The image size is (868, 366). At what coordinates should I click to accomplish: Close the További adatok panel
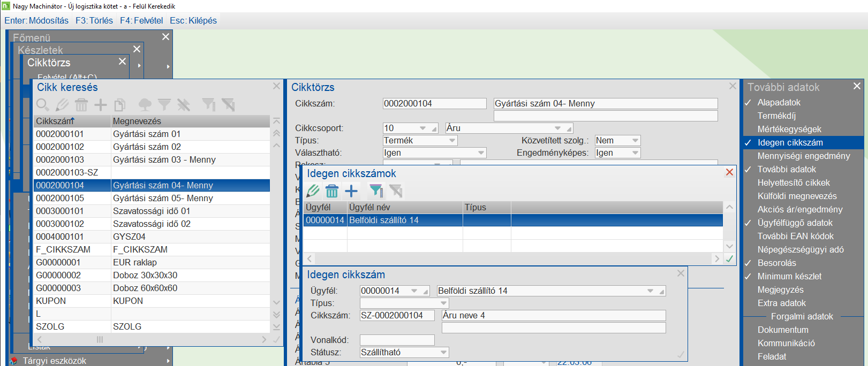[x=857, y=86]
